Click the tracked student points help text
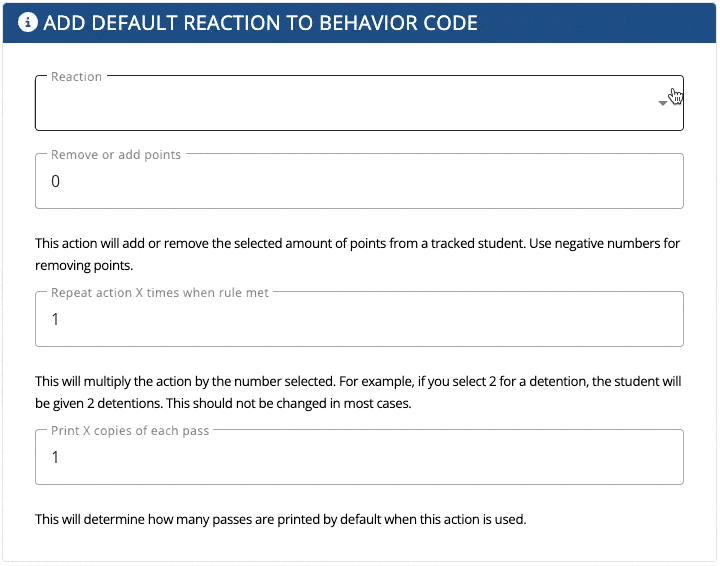 point(357,254)
